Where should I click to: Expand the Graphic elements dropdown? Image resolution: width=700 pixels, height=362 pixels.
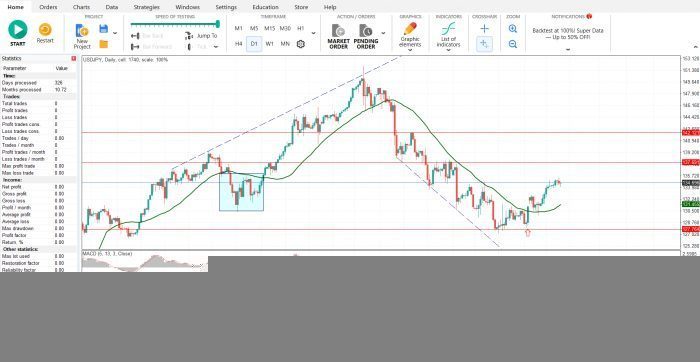pos(410,50)
